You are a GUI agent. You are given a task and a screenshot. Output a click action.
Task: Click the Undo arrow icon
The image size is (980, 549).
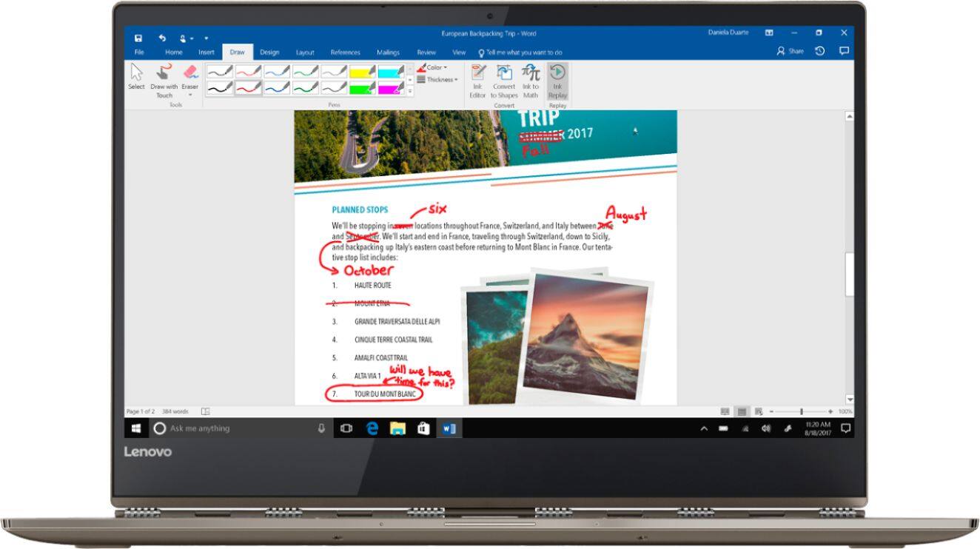coord(162,38)
